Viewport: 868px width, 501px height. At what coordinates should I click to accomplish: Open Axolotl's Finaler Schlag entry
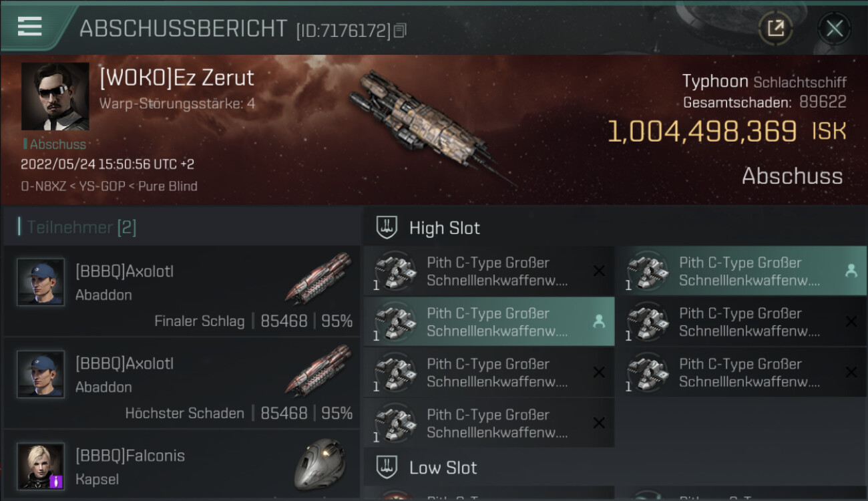pyautogui.click(x=182, y=291)
